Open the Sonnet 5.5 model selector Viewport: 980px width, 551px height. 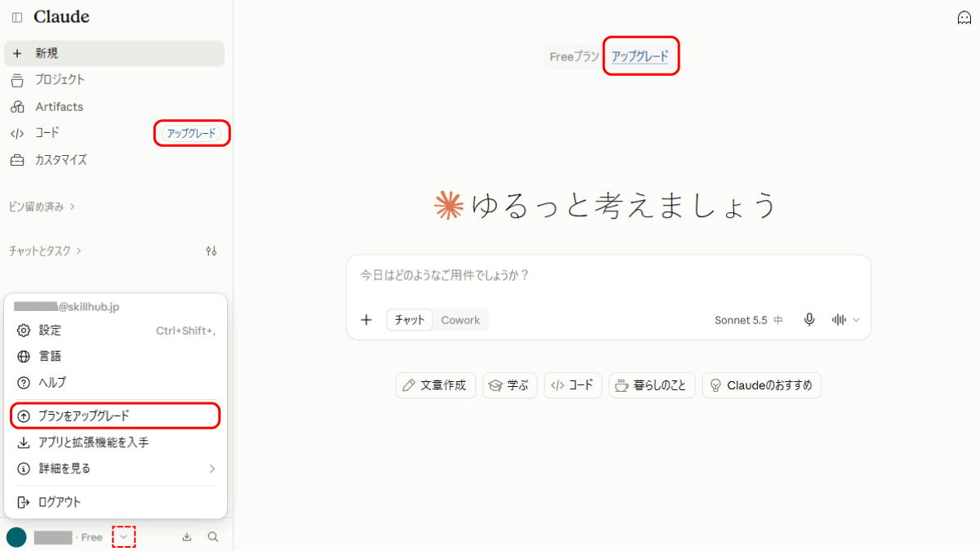[x=748, y=320]
